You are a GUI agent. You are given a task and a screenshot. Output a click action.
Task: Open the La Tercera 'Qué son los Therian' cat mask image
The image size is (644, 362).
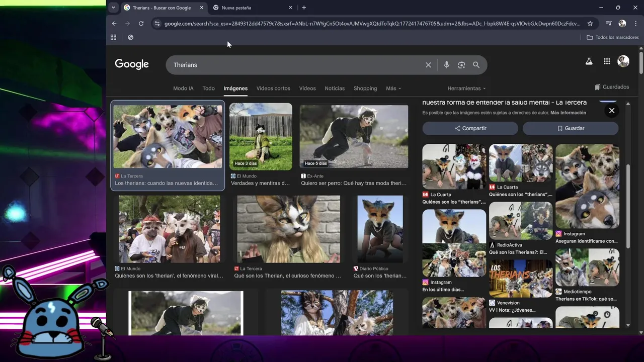tap(288, 229)
